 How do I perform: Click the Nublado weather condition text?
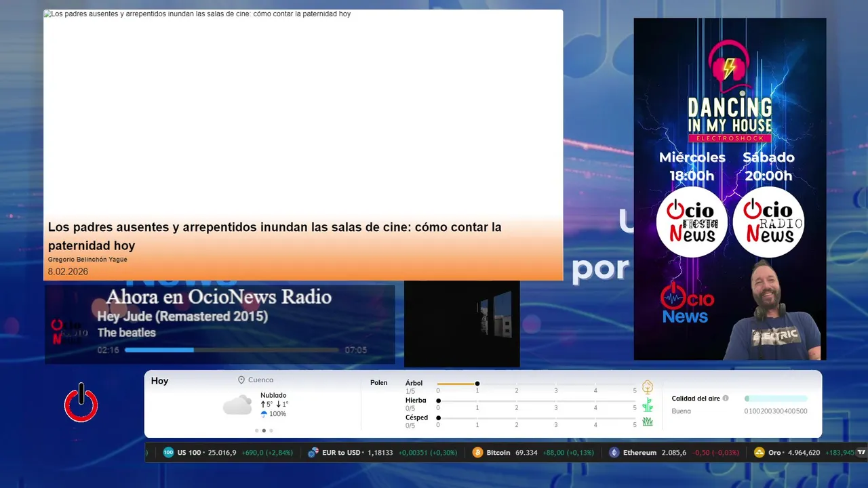pyautogui.click(x=273, y=395)
